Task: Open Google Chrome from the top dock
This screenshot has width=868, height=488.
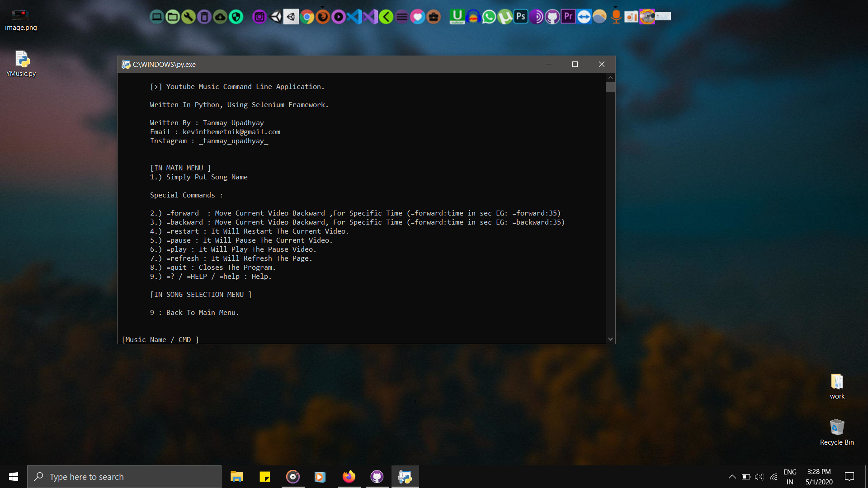Action: [x=307, y=17]
